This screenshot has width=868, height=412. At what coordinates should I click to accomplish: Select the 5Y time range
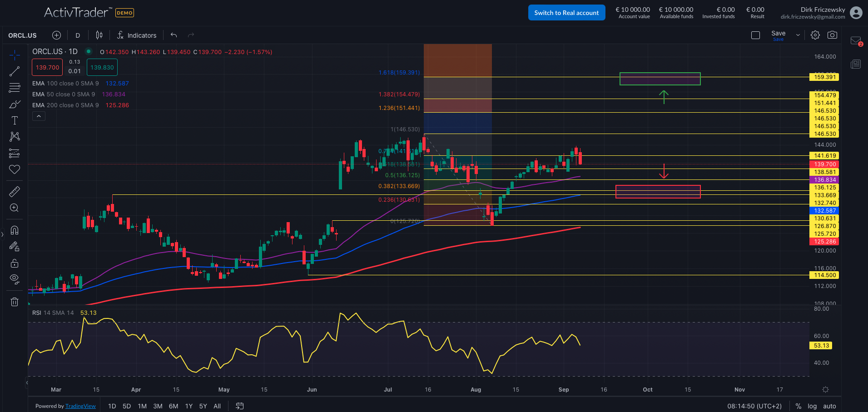pyautogui.click(x=203, y=406)
